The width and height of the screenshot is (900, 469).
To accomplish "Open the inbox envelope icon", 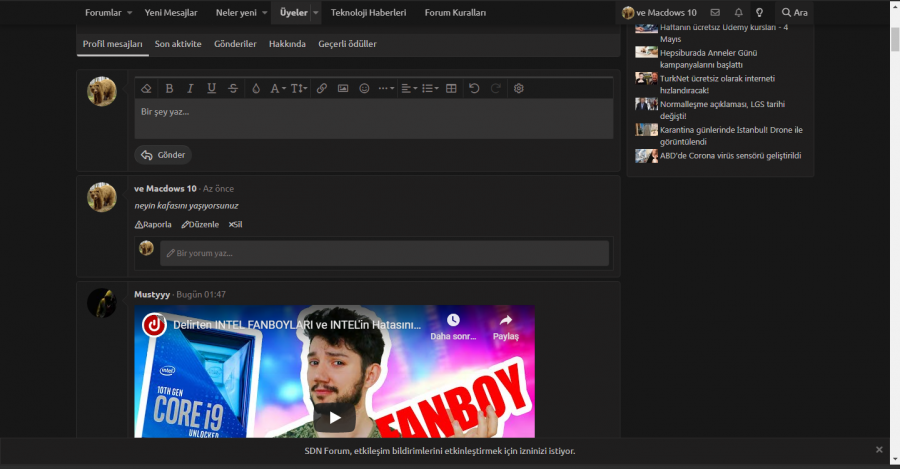I will pos(715,13).
